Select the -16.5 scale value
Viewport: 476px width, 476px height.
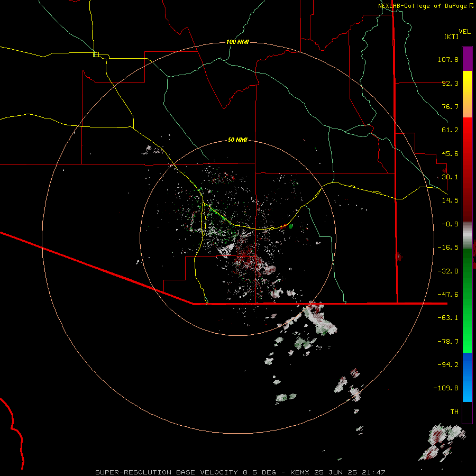click(448, 248)
